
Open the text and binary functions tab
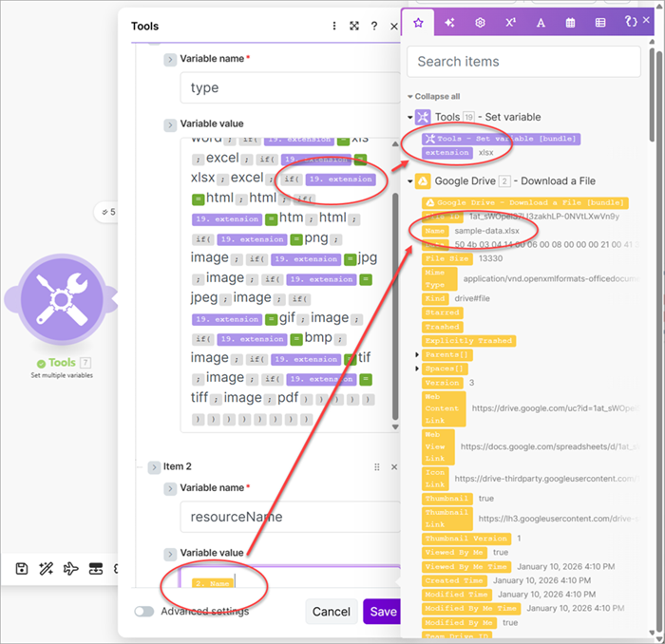541,23
